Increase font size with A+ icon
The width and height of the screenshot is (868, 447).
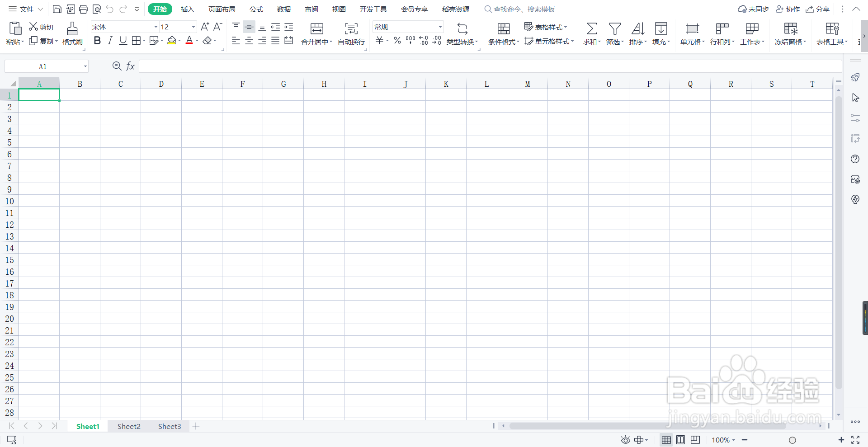coord(205,27)
